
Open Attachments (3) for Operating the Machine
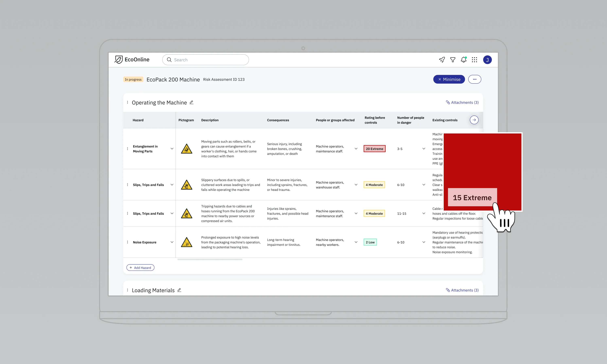[x=462, y=102]
